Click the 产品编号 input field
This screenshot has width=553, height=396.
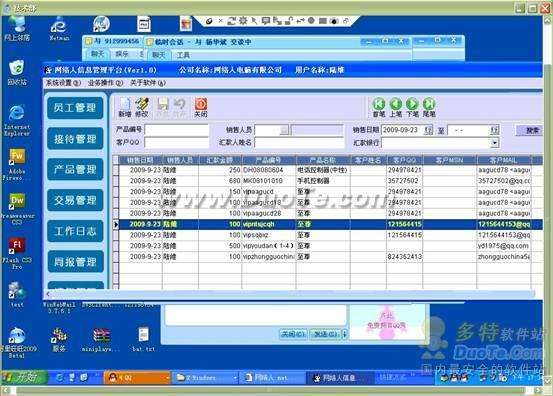177,130
